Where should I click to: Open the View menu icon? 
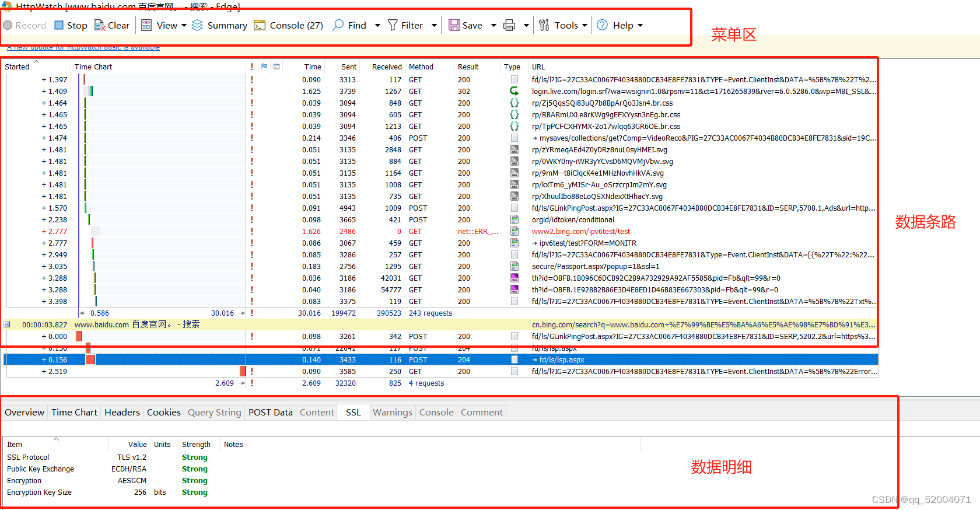(146, 25)
